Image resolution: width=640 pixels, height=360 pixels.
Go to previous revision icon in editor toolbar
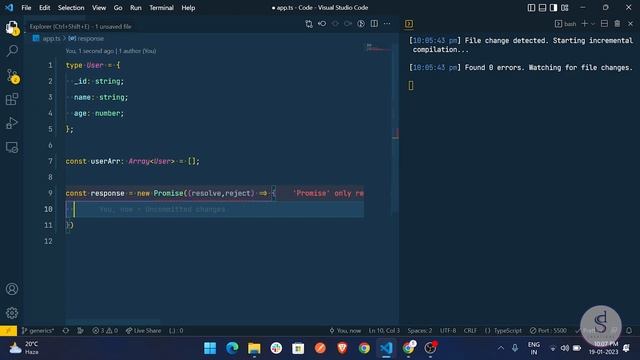[322, 24]
